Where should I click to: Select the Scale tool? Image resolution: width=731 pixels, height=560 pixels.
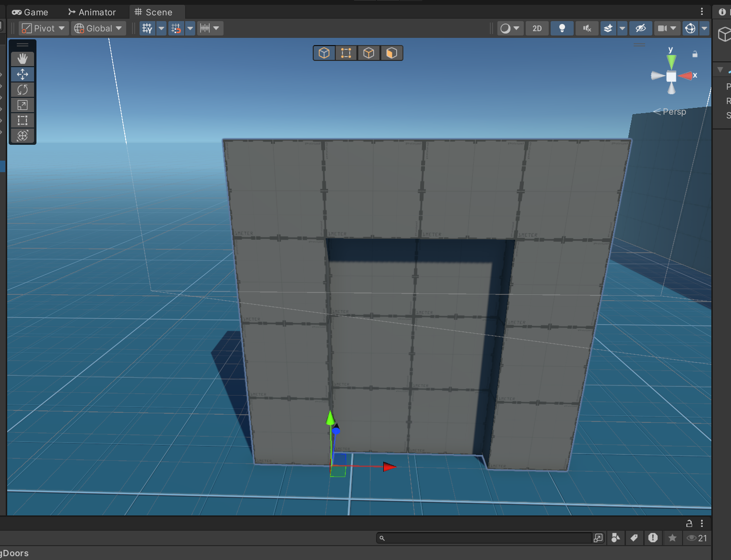pyautogui.click(x=23, y=105)
